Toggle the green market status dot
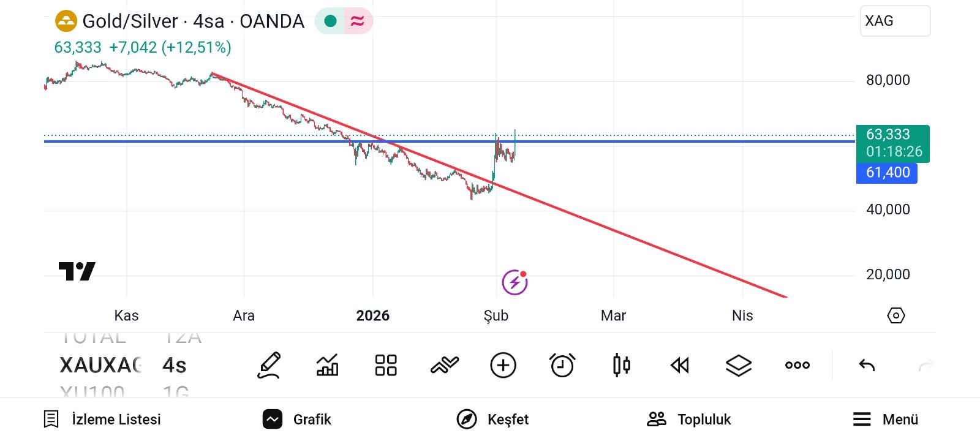980x441 pixels. [331, 21]
